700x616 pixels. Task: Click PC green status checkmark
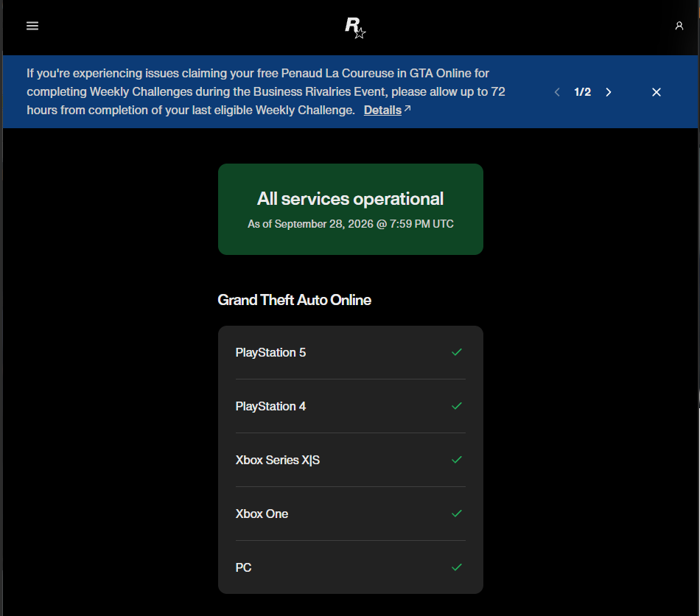pos(457,567)
